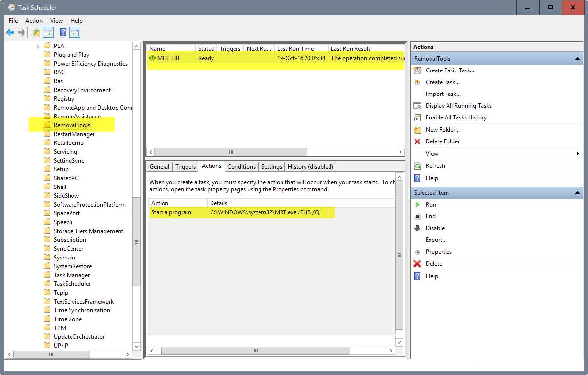Click the black End stop icon
Screen dimensions: 588x375
pos(417,216)
